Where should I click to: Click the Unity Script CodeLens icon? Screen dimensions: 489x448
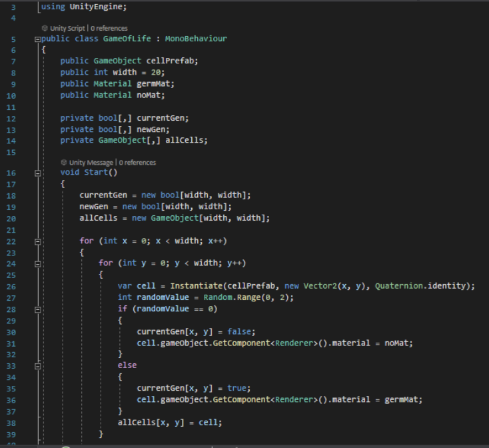(45, 28)
